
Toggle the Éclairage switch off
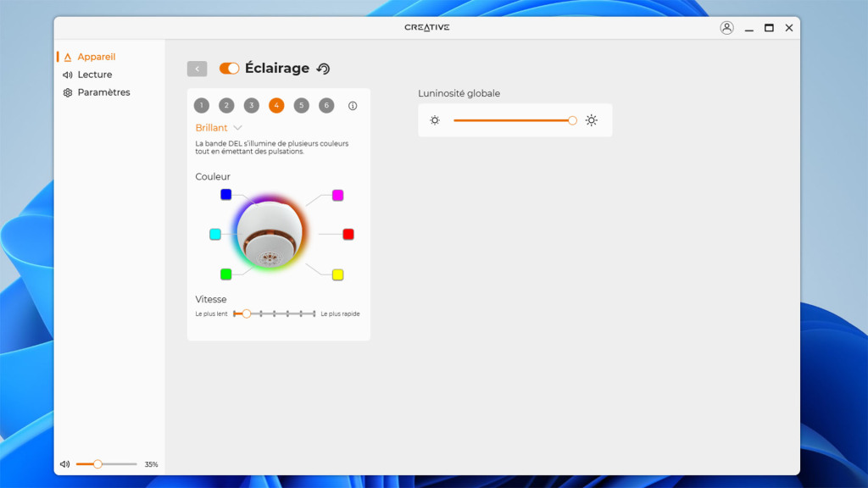coord(229,68)
